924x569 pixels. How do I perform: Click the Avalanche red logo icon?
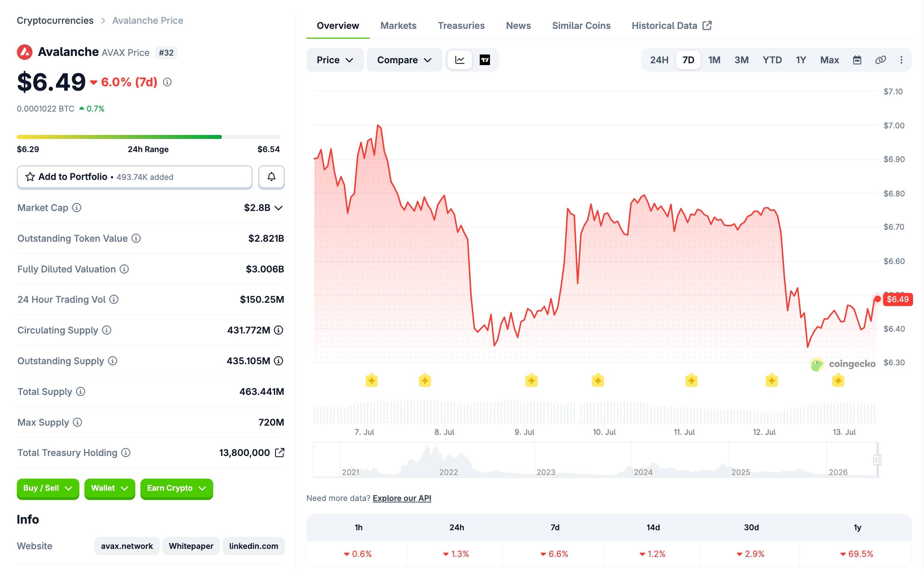pos(25,52)
